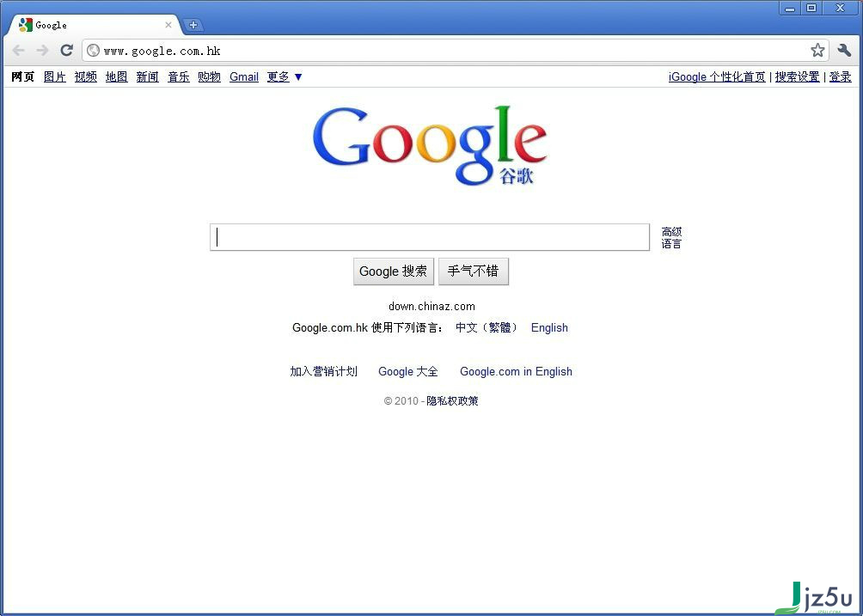Open Google.com in English link
Image resolution: width=863 pixels, height=616 pixels.
coord(516,372)
